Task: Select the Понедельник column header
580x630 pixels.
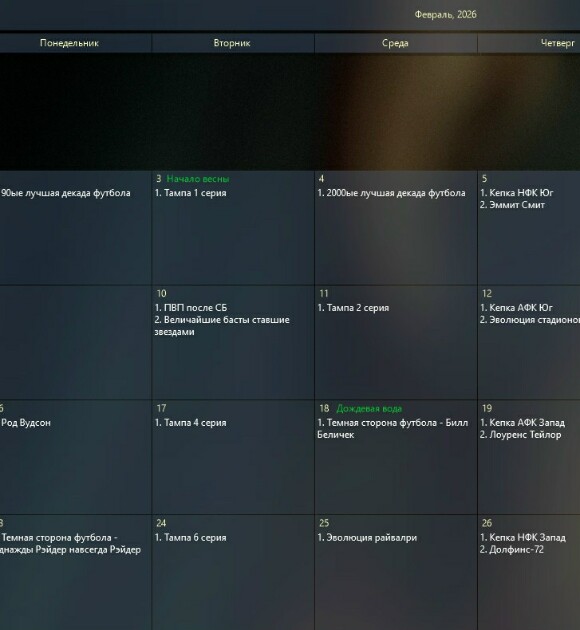Action: pyautogui.click(x=69, y=43)
